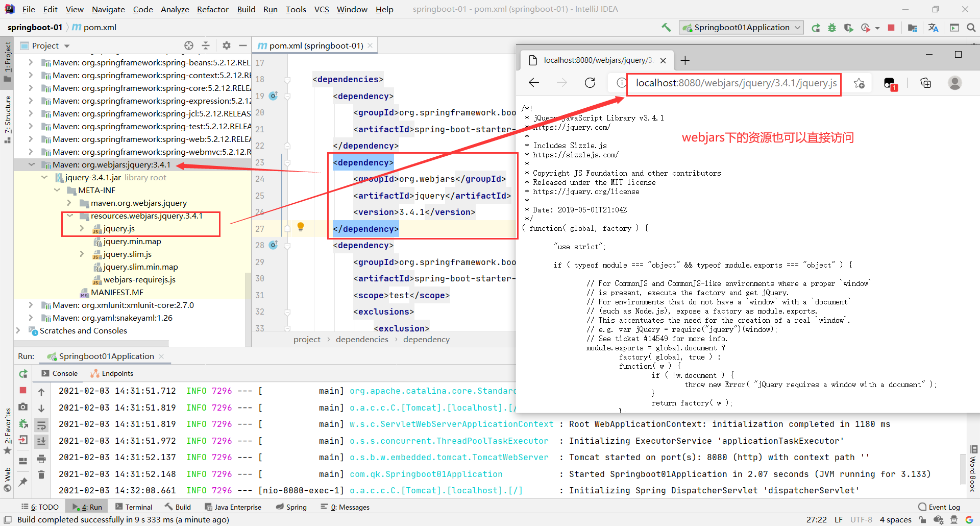Viewport: 980px width, 526px height.
Task: Open Search Everywhere magnifier icon
Action: point(971,28)
